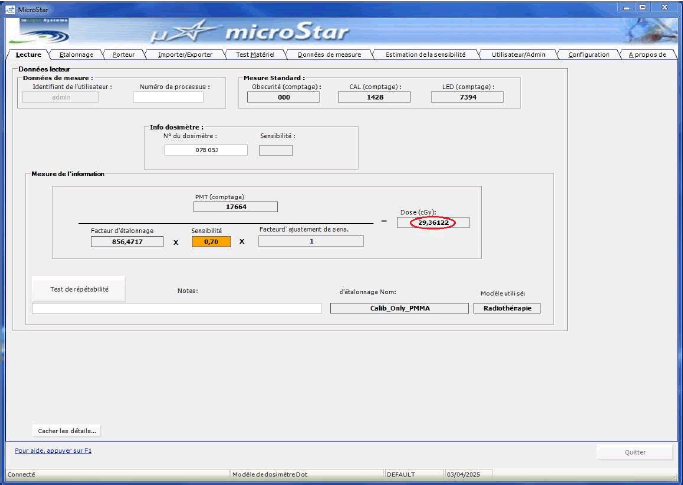Click the Quitter button
This screenshot has width=683, height=485.
coord(635,452)
